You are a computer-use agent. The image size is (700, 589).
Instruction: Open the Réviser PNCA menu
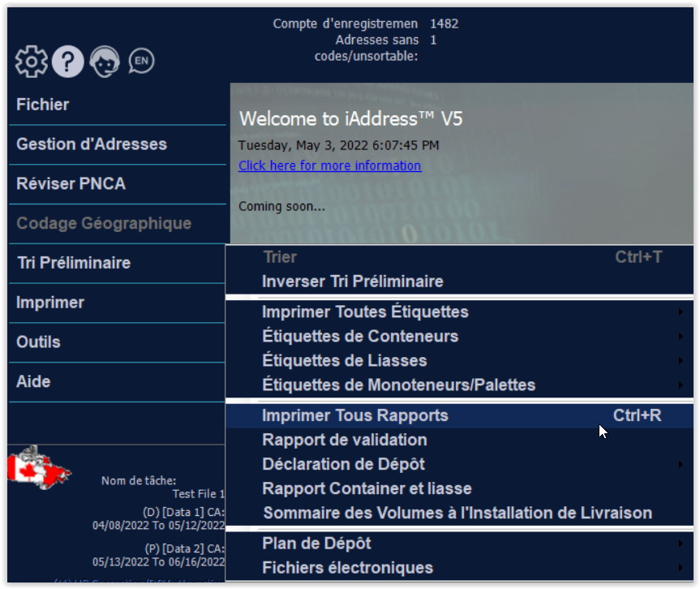coord(117,183)
